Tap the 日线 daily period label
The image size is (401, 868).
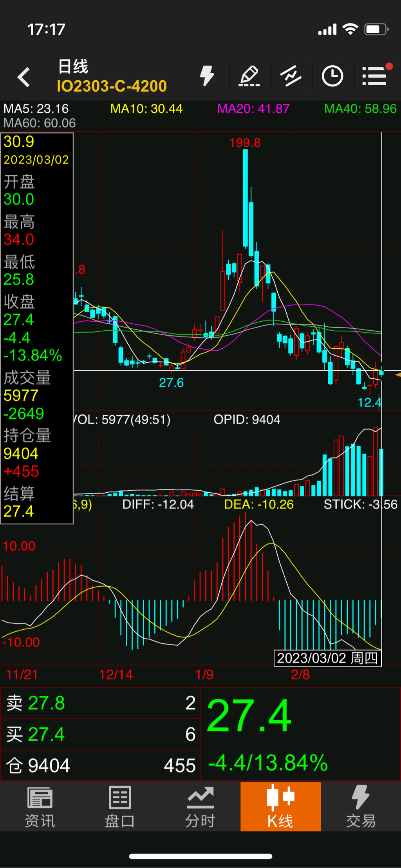click(x=73, y=67)
